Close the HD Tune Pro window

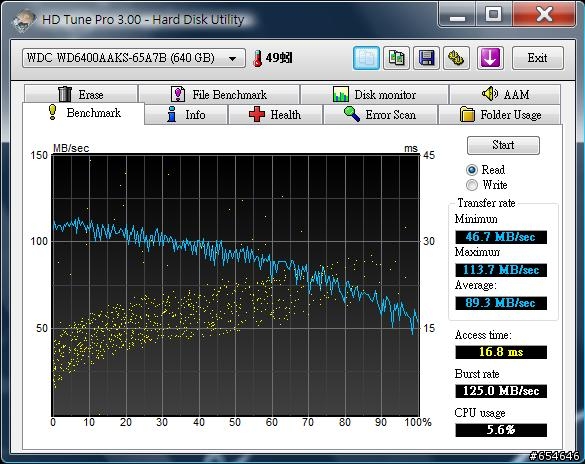point(544,15)
